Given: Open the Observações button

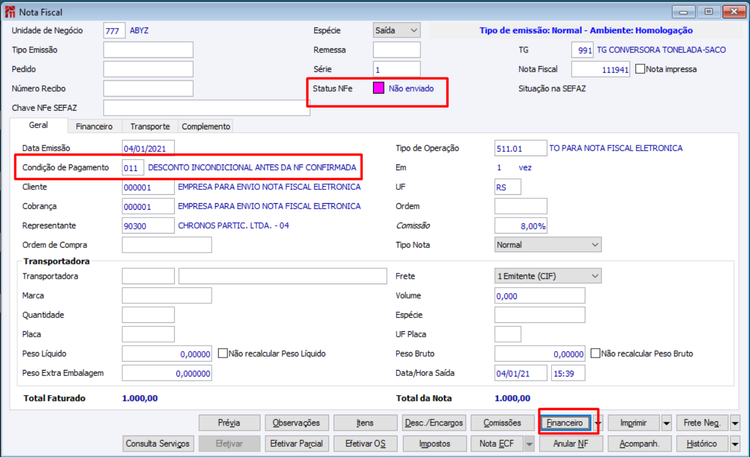Looking at the screenshot, I should point(297,423).
